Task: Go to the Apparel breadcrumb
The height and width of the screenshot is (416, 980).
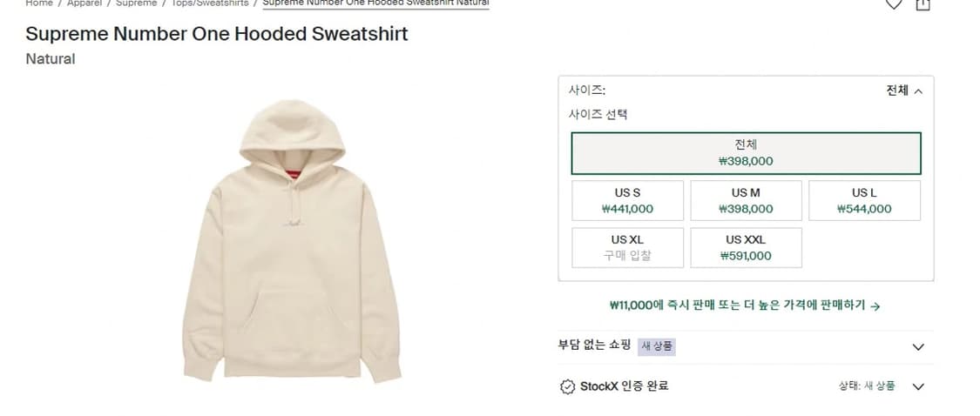Action: (84, 3)
